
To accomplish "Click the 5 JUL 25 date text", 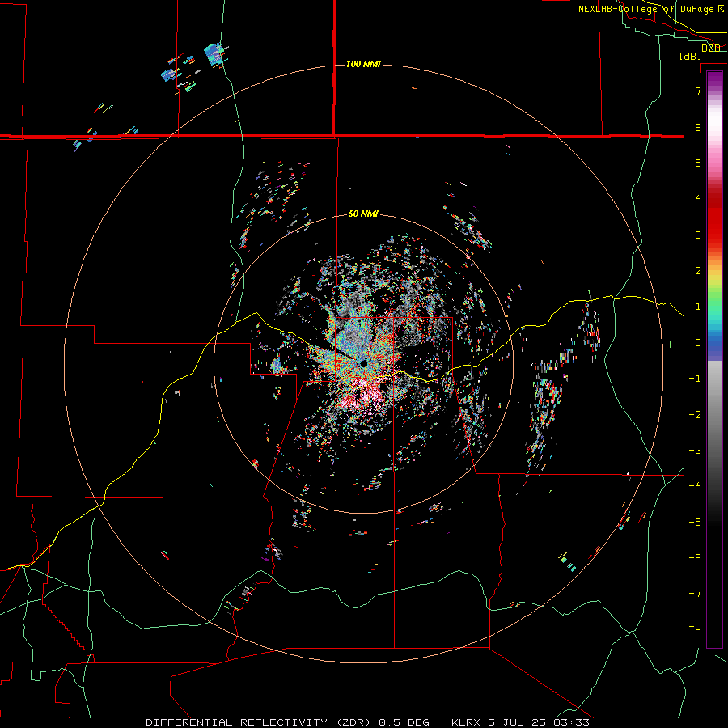I will point(517,722).
